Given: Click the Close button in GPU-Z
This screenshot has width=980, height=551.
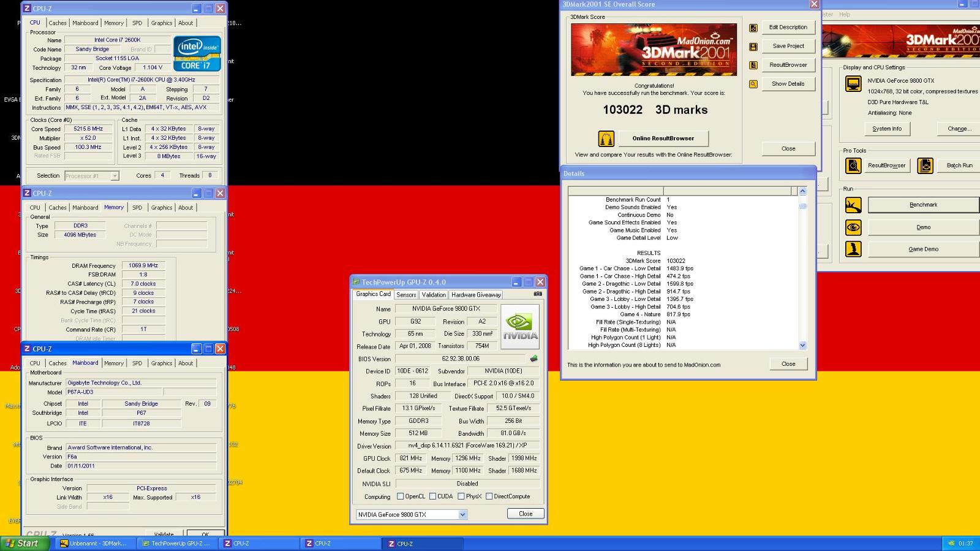Looking at the screenshot, I should pyautogui.click(x=526, y=514).
